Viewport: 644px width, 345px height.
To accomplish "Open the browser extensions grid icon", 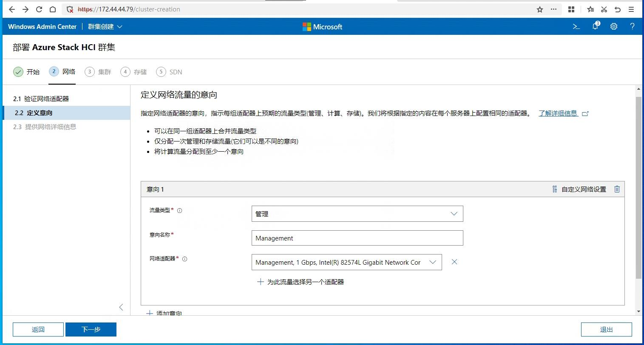I will pos(572,9).
